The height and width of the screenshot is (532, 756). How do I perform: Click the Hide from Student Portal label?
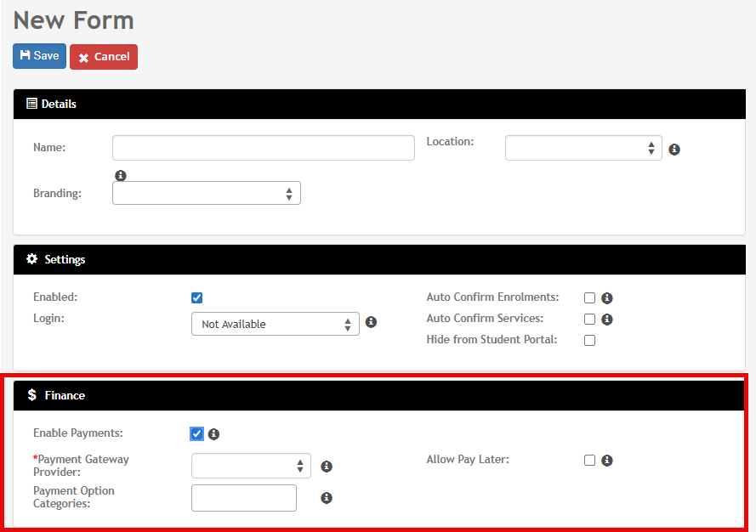(492, 340)
